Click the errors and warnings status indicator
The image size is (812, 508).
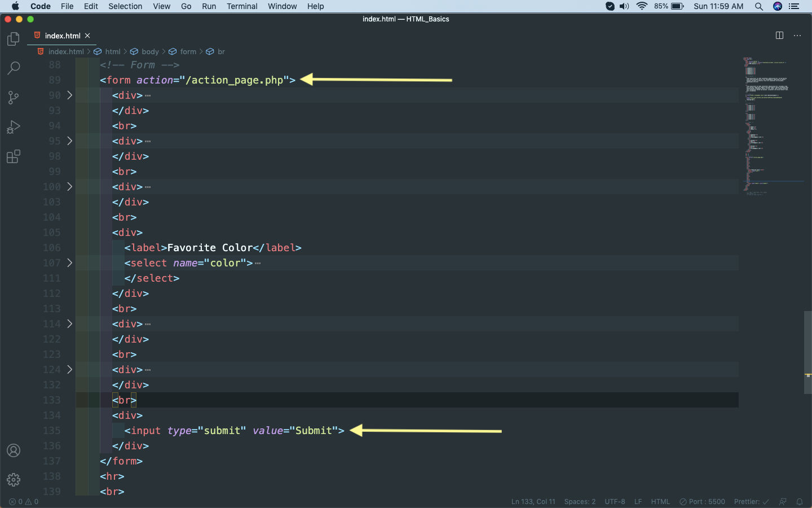(24, 502)
